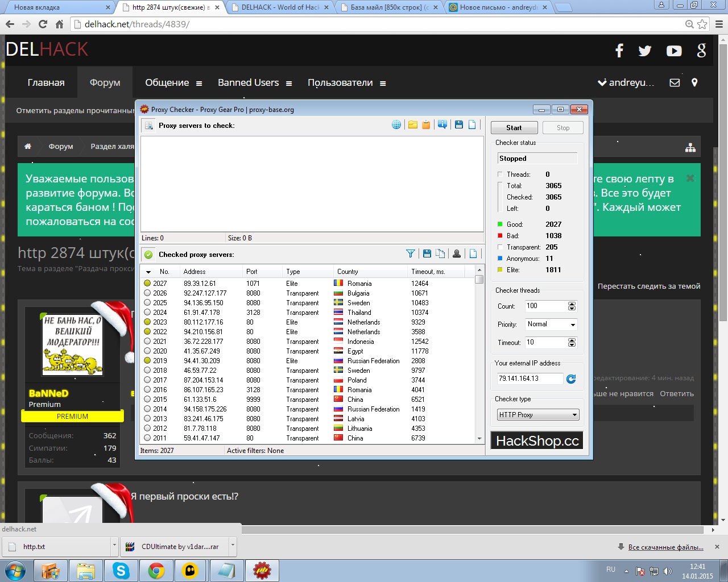Open DELHACK Facebook page icon

pyautogui.click(x=619, y=51)
